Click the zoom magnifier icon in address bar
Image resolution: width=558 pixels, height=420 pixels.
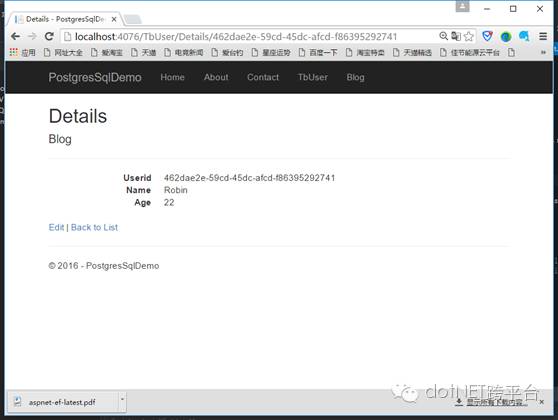(443, 36)
